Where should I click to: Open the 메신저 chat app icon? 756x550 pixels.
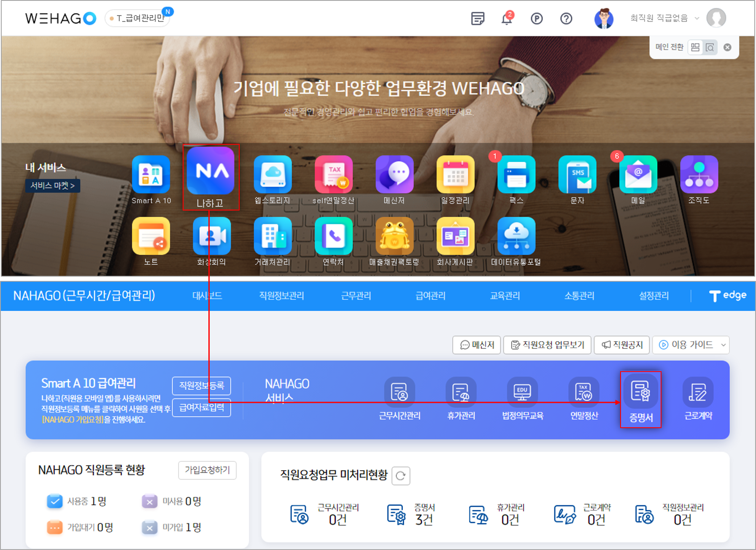[394, 175]
